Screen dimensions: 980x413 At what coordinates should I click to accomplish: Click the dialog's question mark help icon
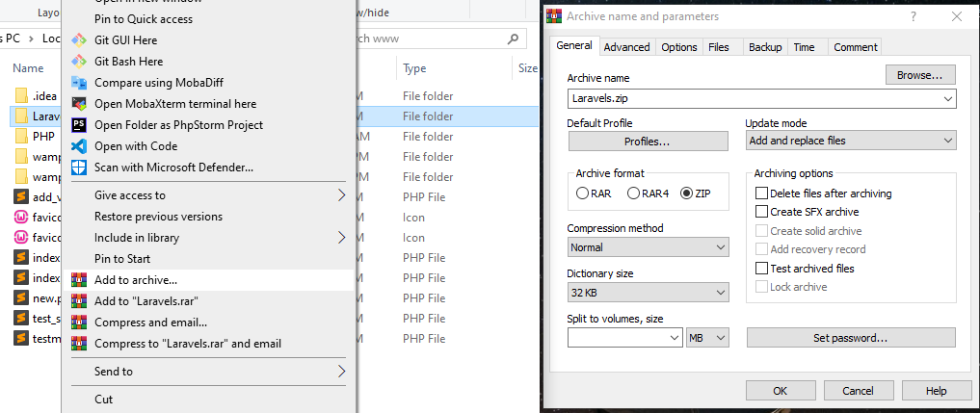pos(914,17)
